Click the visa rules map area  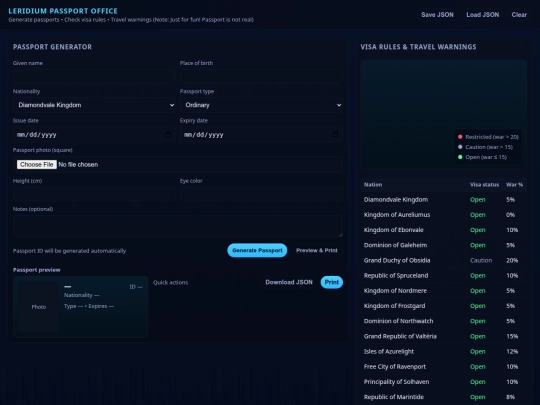444,114
